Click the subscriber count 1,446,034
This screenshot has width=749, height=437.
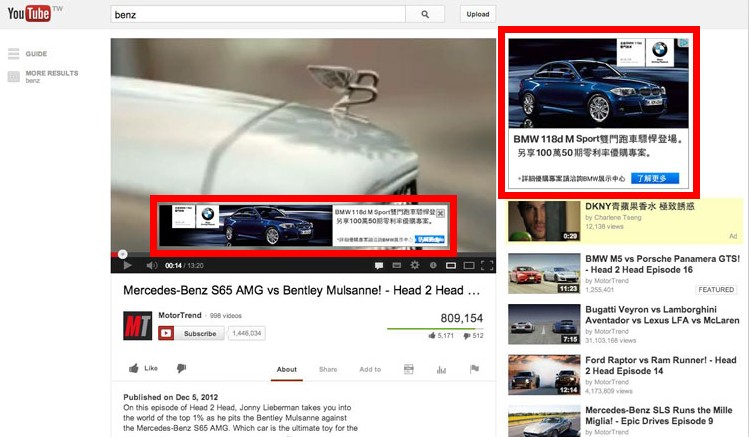click(246, 333)
